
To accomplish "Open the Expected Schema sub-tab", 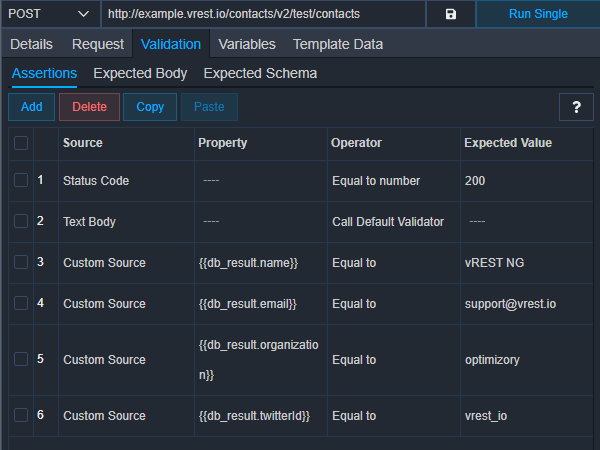I will pyautogui.click(x=260, y=73).
